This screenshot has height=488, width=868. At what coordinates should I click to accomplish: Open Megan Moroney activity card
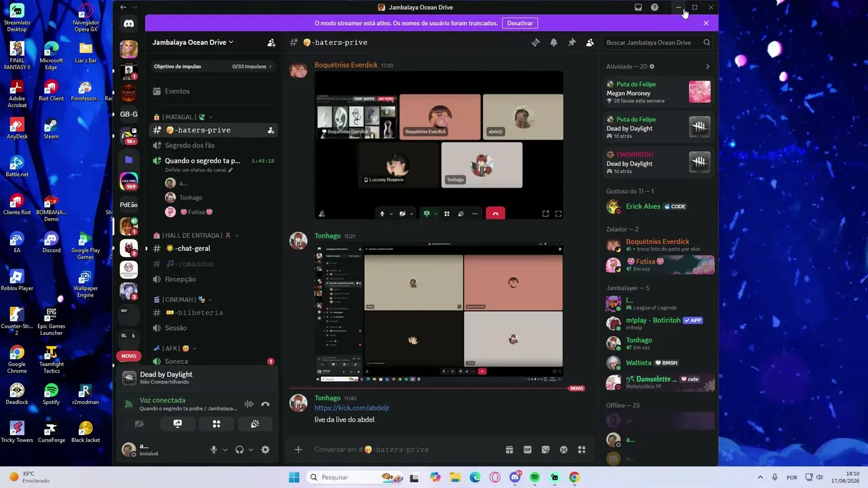(658, 92)
